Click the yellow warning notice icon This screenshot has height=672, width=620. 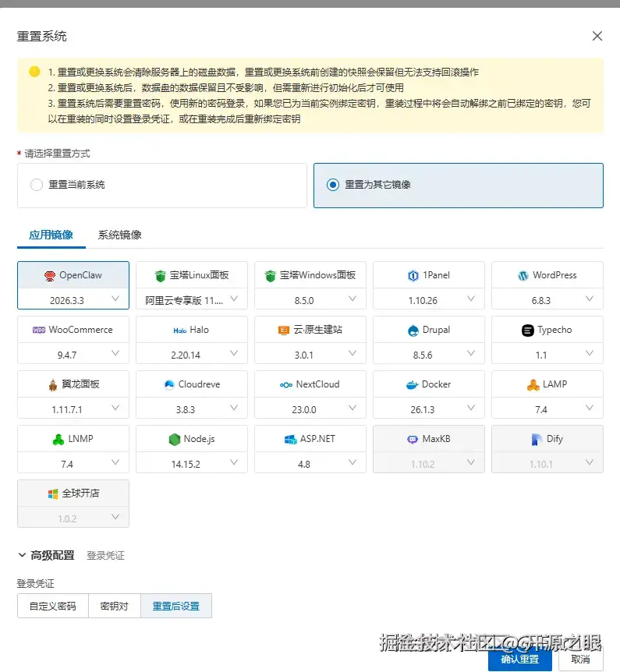tap(34, 72)
